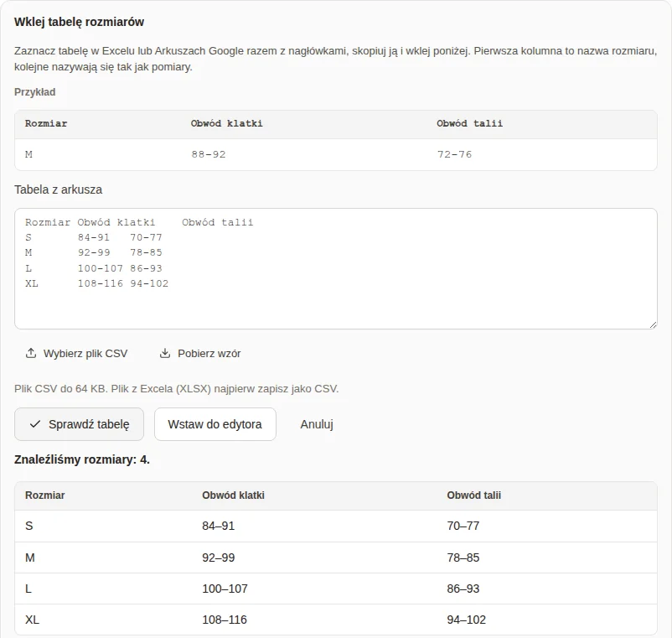Cancel with the Anuluj button
This screenshot has width=672, height=638.
[x=317, y=424]
